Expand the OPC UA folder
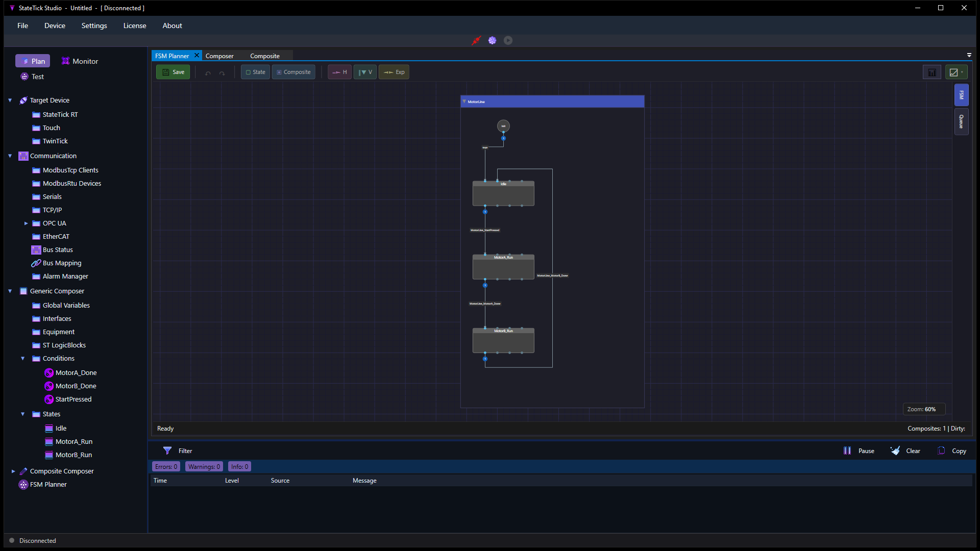 [26, 223]
